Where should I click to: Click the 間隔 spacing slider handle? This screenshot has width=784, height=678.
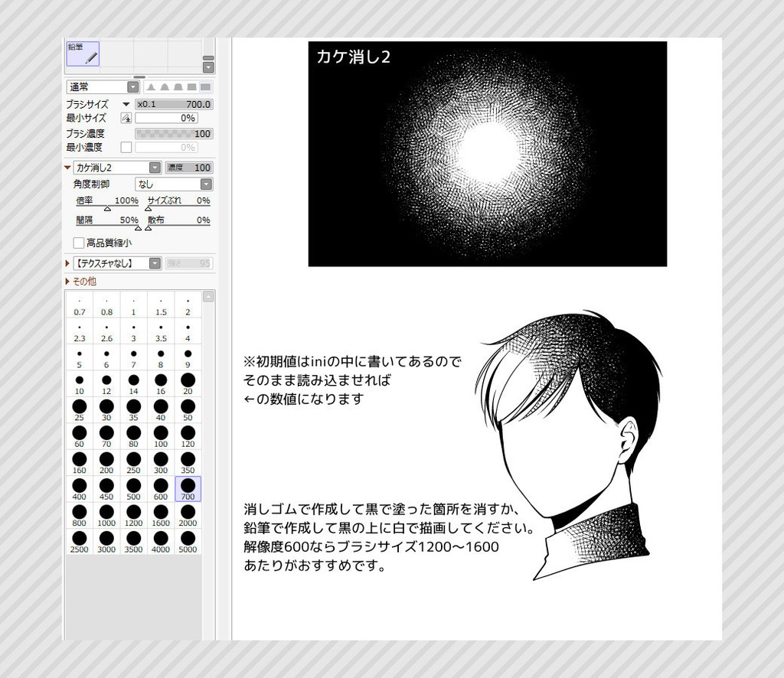(138, 227)
